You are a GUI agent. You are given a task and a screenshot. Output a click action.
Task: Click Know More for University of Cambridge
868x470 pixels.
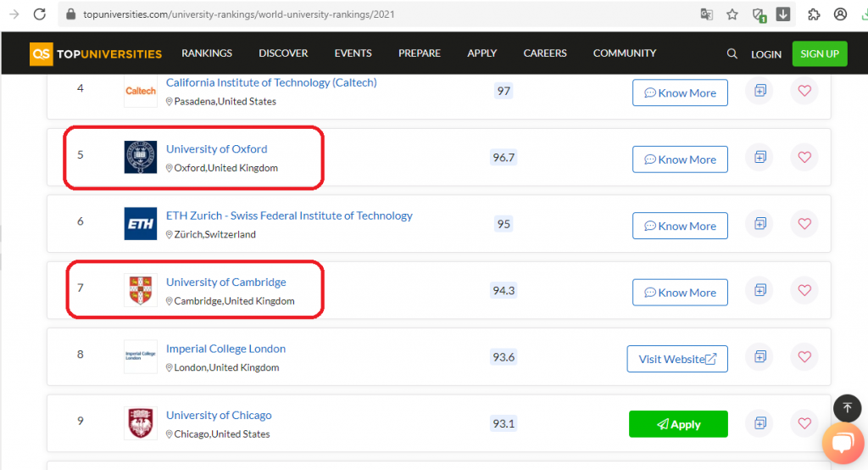[680, 292]
